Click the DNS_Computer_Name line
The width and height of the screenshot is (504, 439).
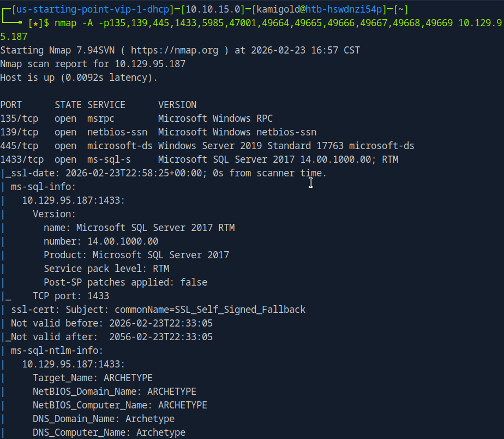(109, 432)
